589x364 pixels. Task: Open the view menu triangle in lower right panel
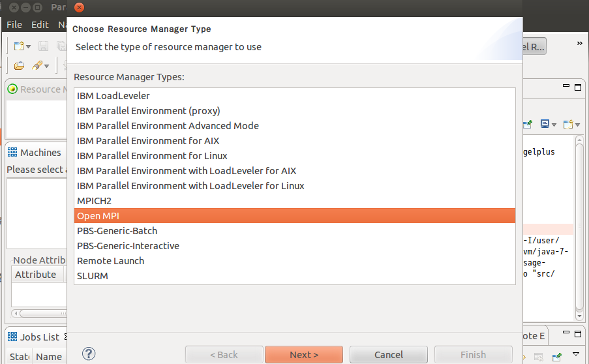(576, 354)
